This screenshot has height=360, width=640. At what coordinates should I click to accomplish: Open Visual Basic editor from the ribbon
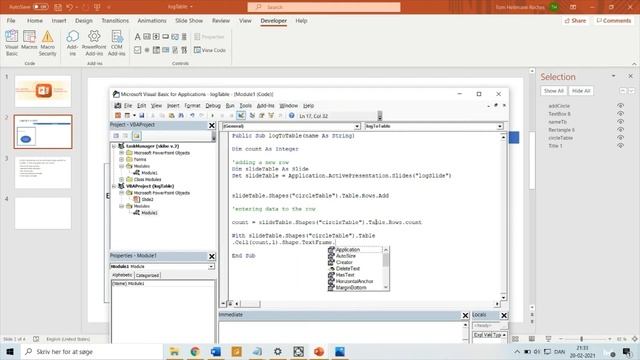point(11,42)
